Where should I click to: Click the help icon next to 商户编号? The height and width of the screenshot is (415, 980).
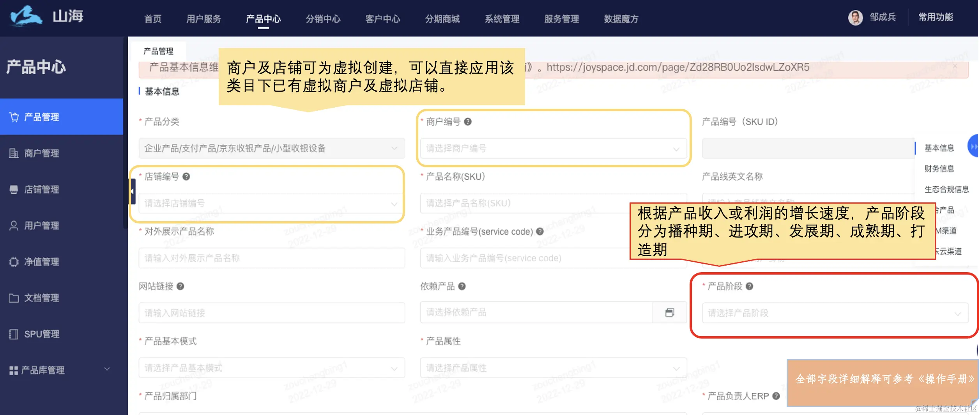[x=469, y=122]
